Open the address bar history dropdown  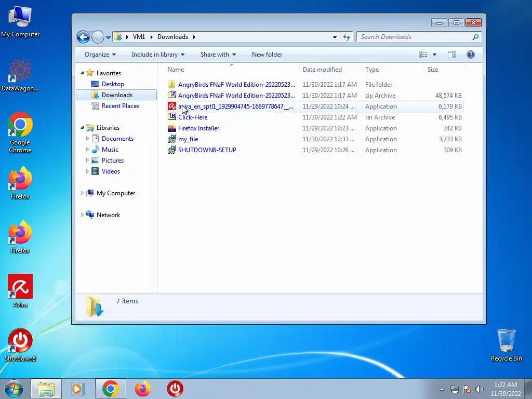(335, 37)
